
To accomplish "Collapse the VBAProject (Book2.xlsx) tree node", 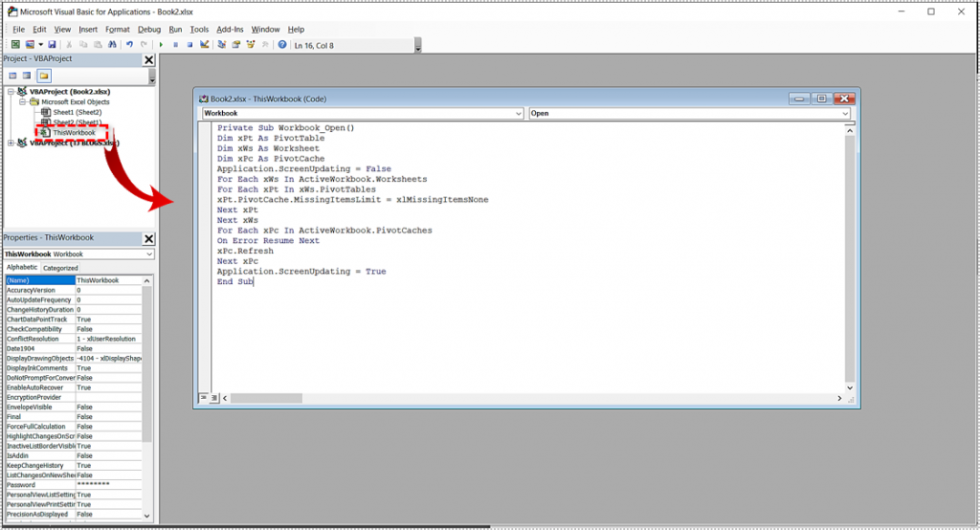I will 11,91.
